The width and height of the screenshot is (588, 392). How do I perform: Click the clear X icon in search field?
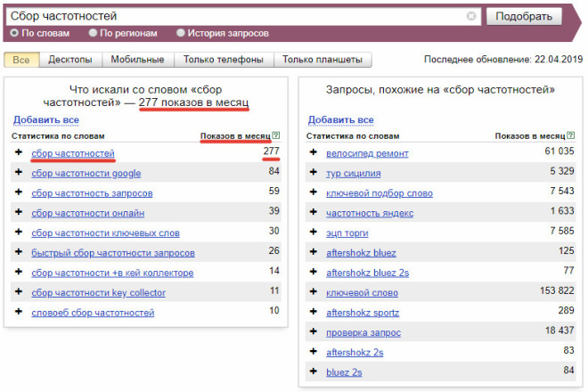coord(471,17)
